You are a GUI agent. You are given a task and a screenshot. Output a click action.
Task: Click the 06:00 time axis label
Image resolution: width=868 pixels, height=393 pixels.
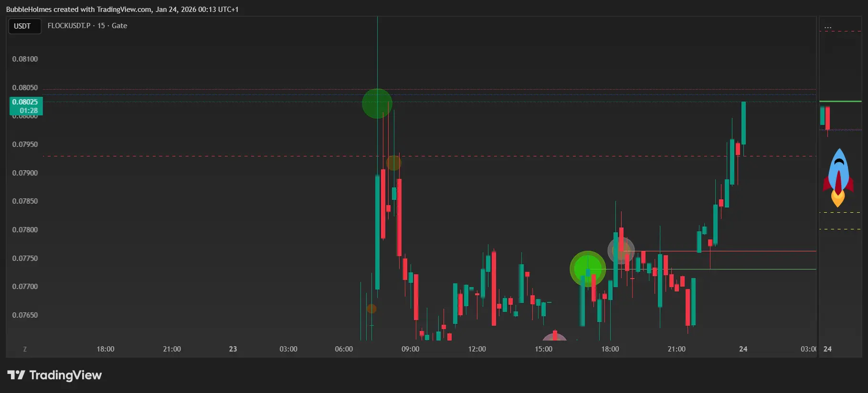tap(344, 349)
